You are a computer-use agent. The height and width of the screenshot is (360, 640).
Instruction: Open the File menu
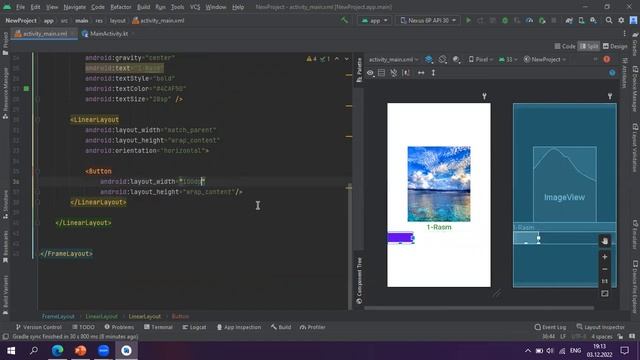(20, 7)
